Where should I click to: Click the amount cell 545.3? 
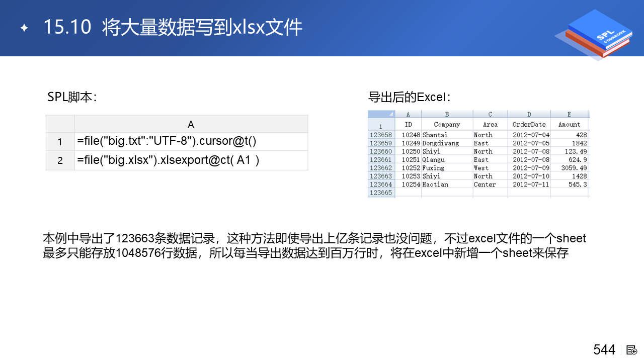click(570, 185)
